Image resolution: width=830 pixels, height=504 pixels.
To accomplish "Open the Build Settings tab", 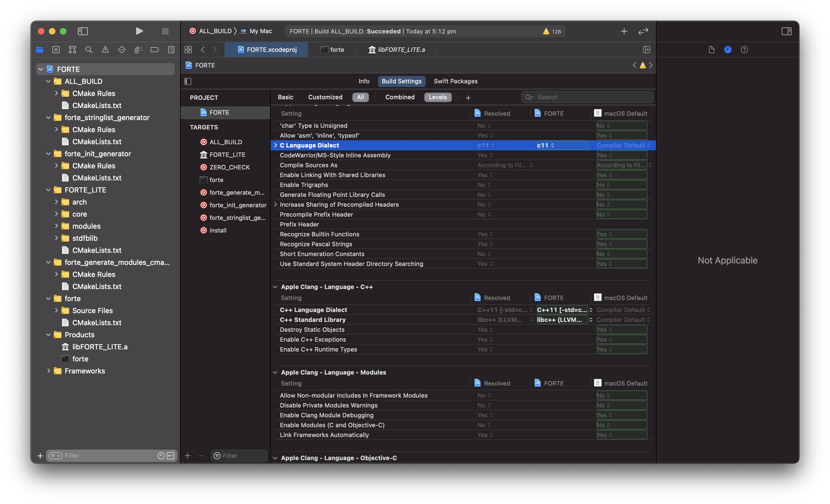I will click(402, 81).
